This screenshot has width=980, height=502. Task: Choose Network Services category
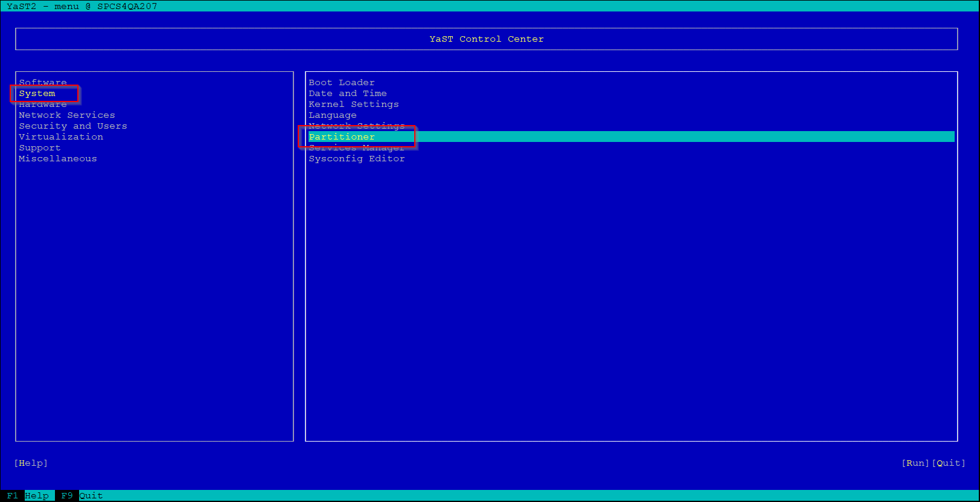[67, 115]
